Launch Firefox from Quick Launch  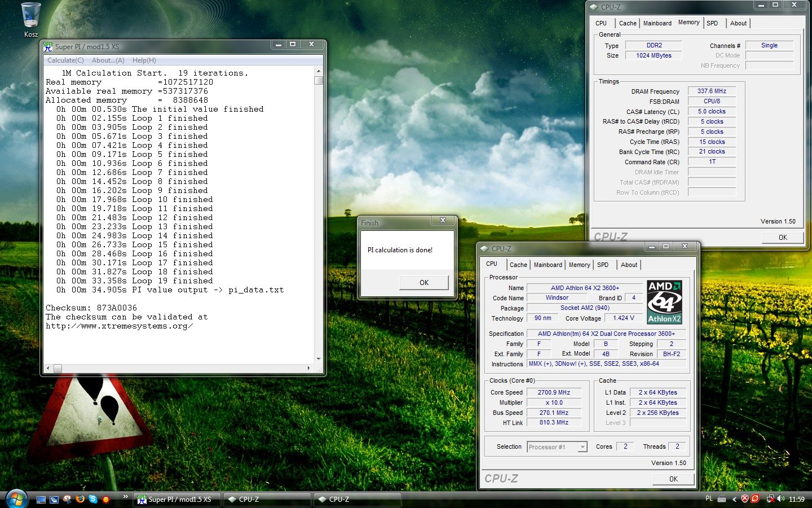click(80, 500)
